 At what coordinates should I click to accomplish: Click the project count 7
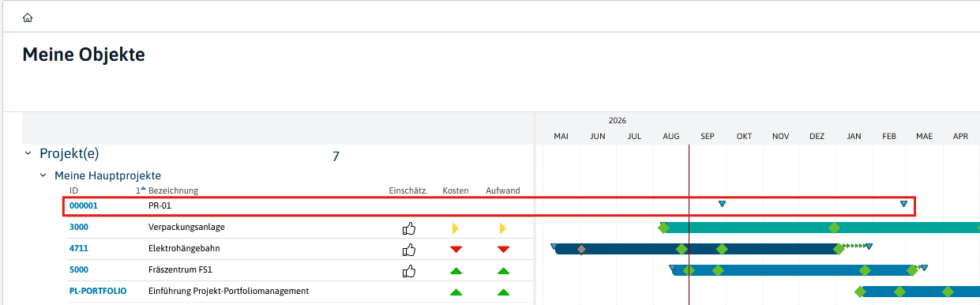(x=336, y=156)
